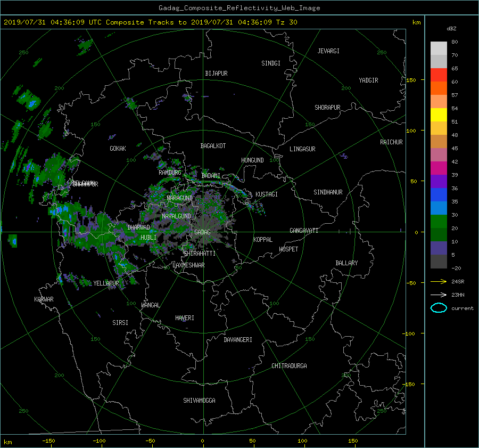This screenshot has height=448, width=479.
Task: Select the BAGALKOT label
Action: coord(213,146)
